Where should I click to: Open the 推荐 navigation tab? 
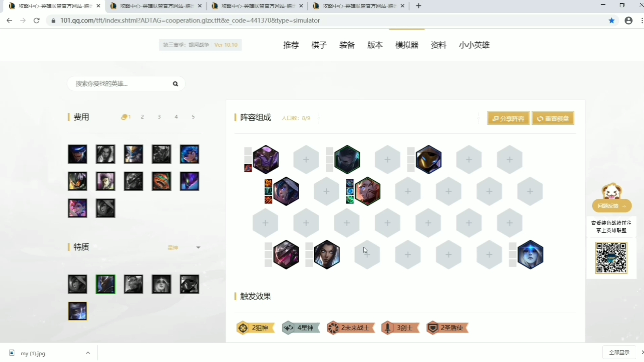pyautogui.click(x=291, y=45)
